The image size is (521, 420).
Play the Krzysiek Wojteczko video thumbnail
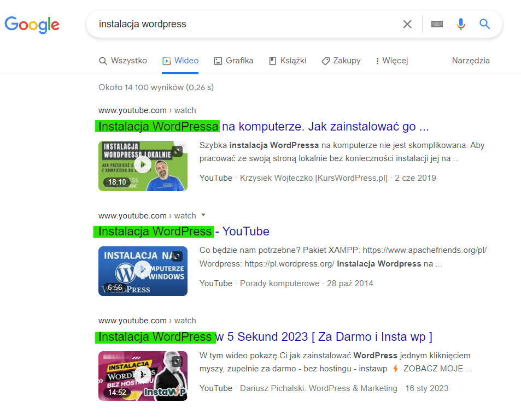pyautogui.click(x=143, y=165)
